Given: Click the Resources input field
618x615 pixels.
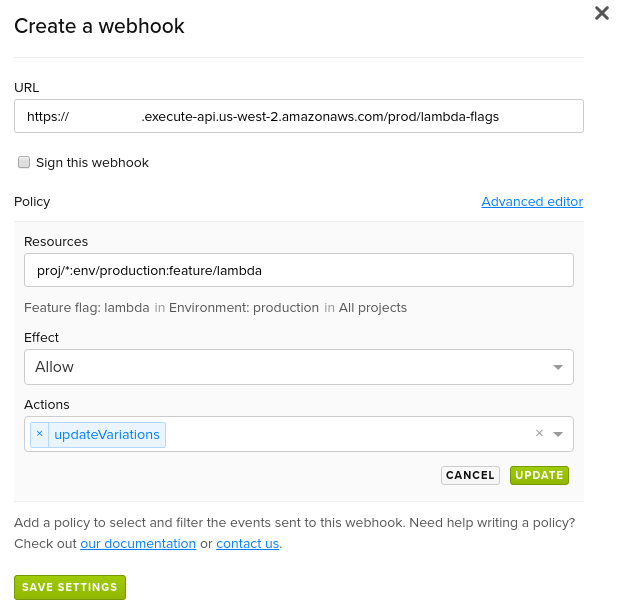Looking at the screenshot, I should tap(298, 270).
